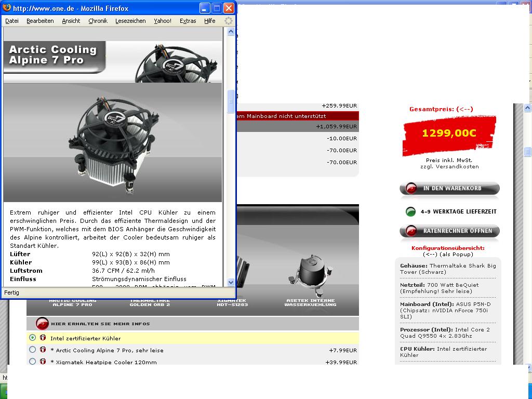The width and height of the screenshot is (532, 399).
Task: Open the Ansicht menu
Action: 71,21
